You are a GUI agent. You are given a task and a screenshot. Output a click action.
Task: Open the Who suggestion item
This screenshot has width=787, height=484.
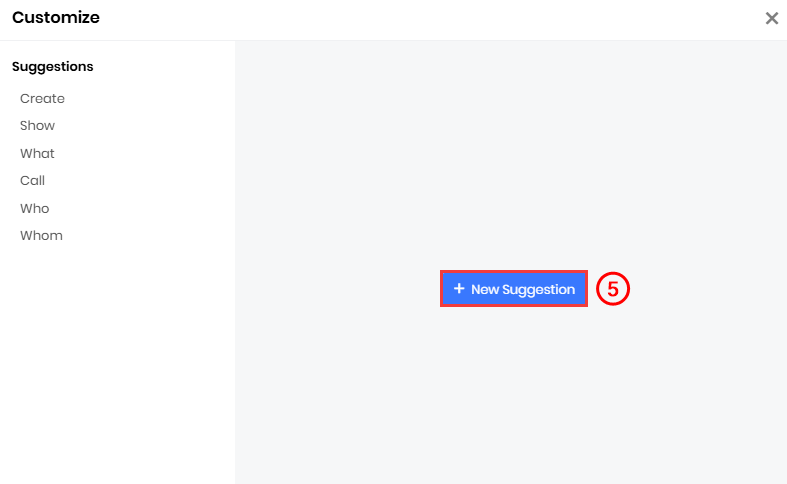click(35, 208)
